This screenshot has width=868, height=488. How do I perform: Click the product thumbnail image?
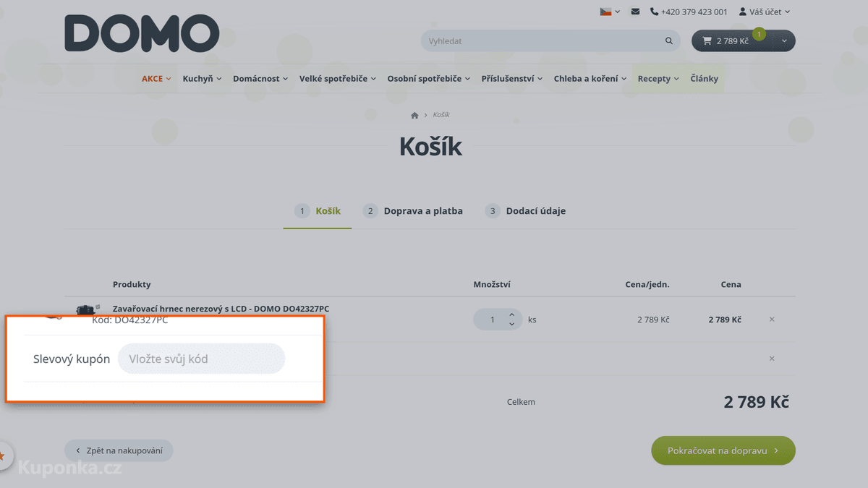click(x=88, y=309)
